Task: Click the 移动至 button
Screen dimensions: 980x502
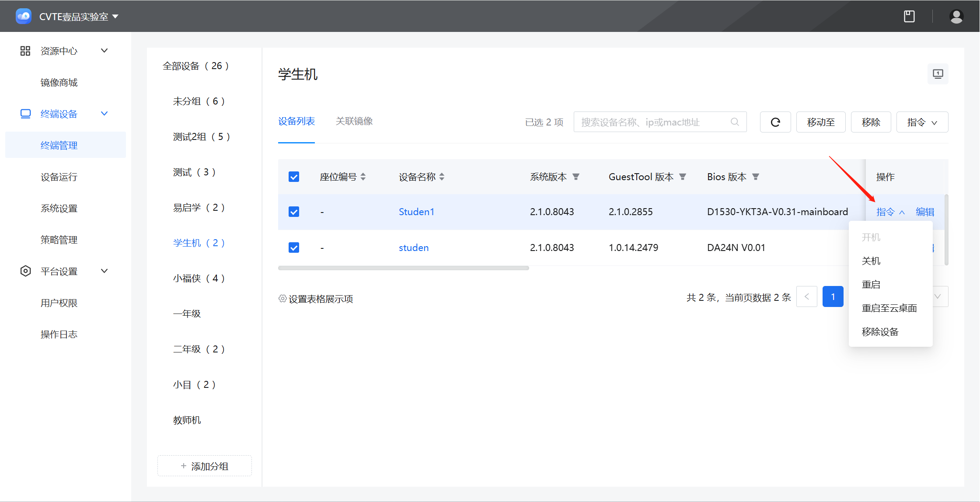Action: 821,122
